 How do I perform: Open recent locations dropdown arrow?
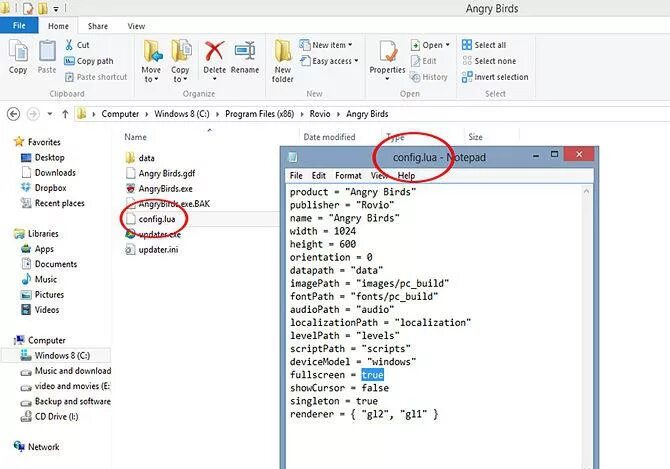point(50,114)
